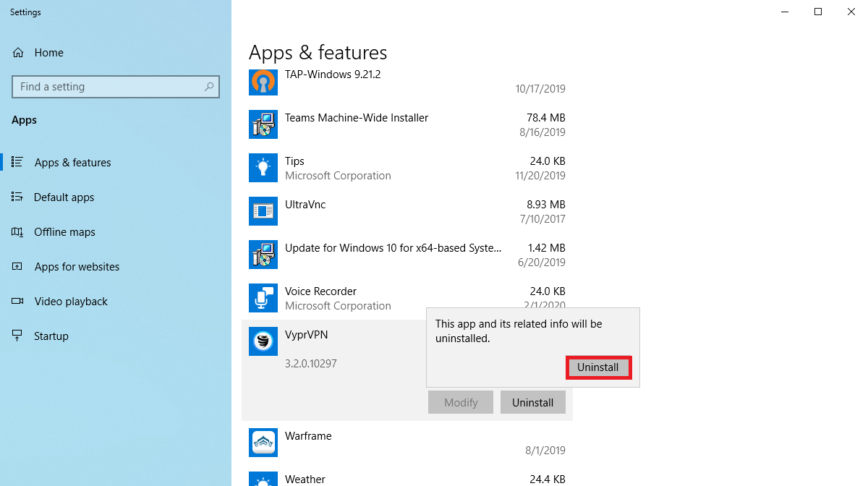Select the Teams Machine-Wide Installer icon
868x486 pixels.
(263, 124)
